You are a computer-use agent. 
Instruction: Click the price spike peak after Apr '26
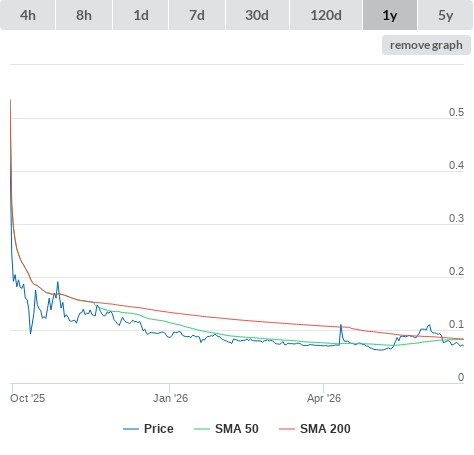[341, 325]
